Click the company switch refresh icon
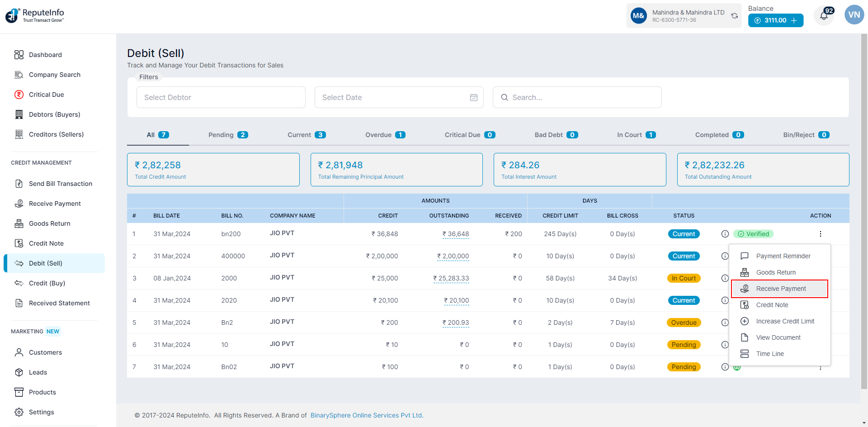 (735, 16)
